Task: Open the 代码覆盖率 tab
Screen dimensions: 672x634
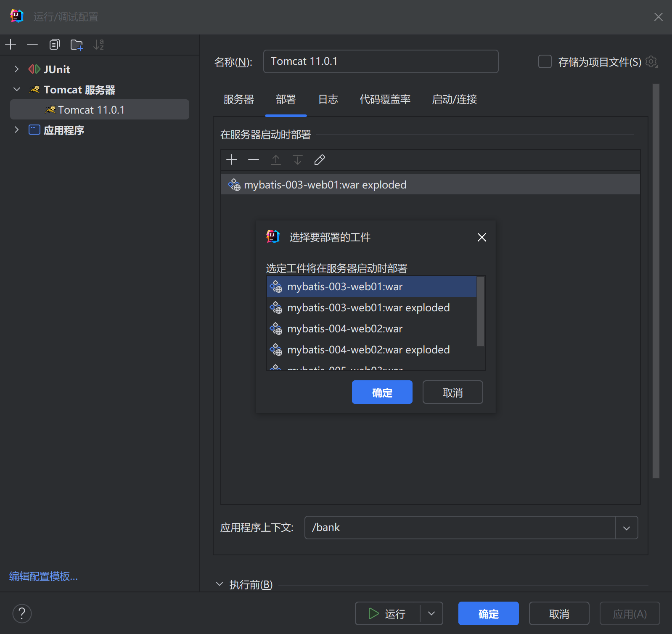Action: pyautogui.click(x=385, y=100)
